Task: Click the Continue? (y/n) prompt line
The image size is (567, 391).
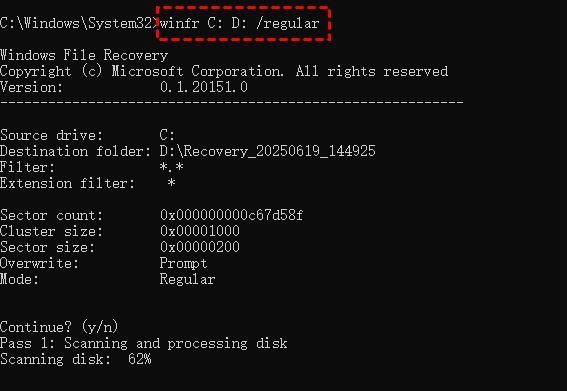Action: [59, 327]
